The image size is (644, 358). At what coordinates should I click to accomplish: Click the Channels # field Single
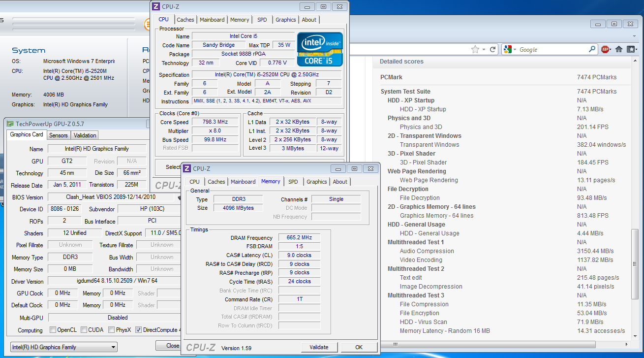336,199
